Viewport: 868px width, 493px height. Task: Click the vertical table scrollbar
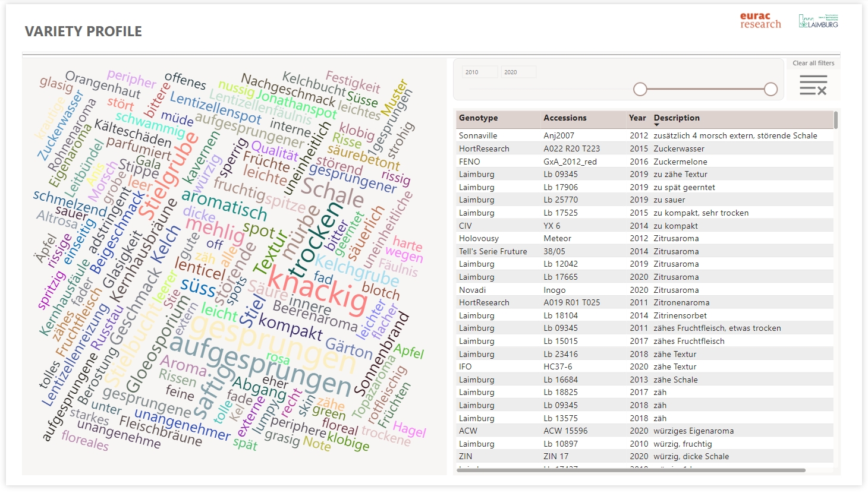pyautogui.click(x=836, y=120)
